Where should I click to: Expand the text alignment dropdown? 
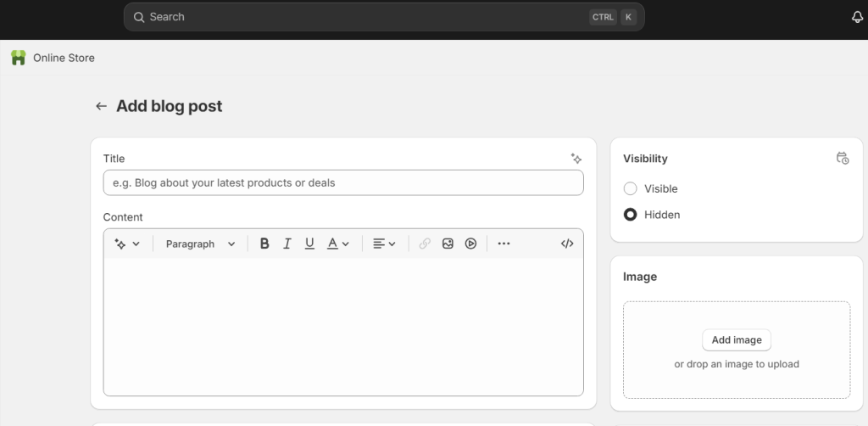[x=384, y=244]
